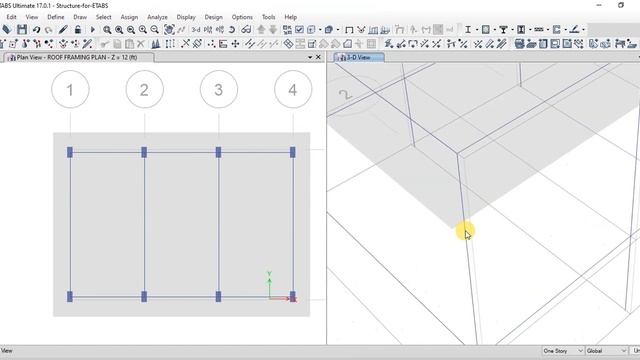Viewport: 640px width, 360px height.
Task: Click show undeformed shape frame icon
Action: tap(349, 30)
